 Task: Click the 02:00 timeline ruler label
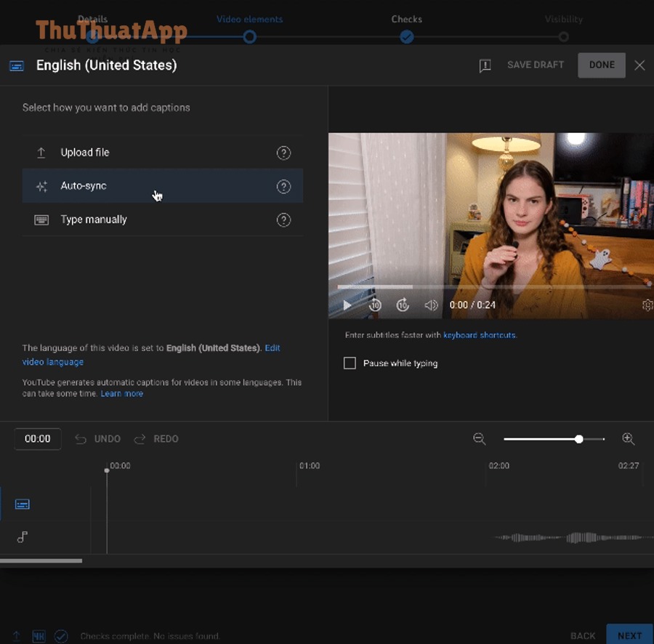(x=498, y=466)
